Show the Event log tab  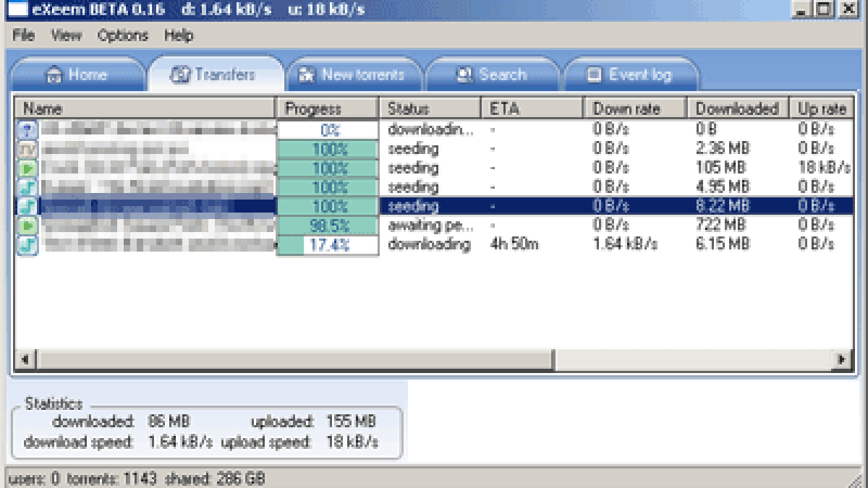coord(631,74)
